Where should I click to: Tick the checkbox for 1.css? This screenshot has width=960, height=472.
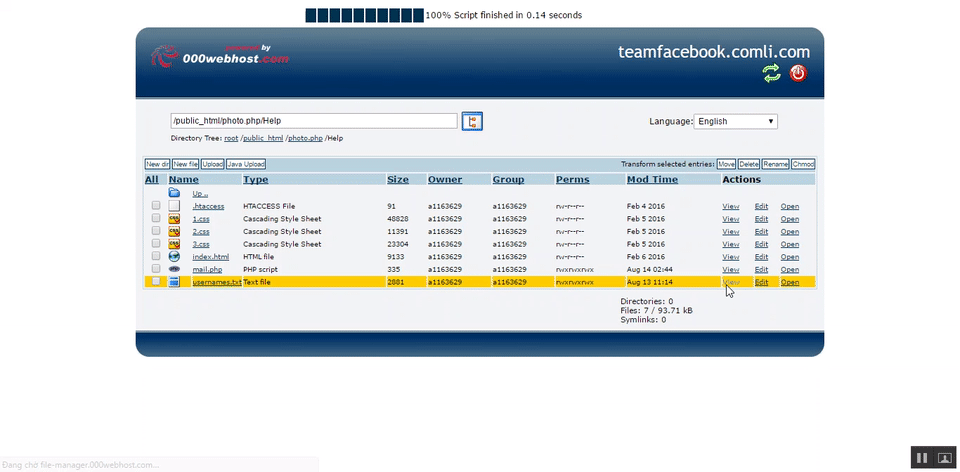click(156, 219)
